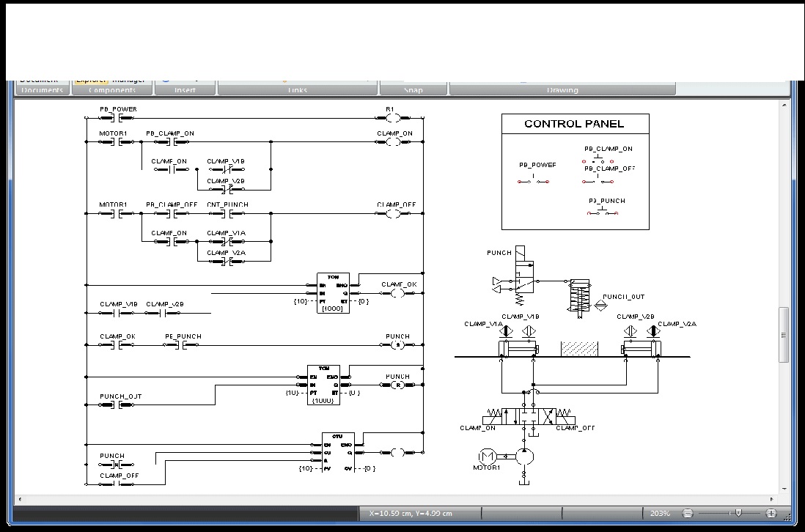The height and width of the screenshot is (532, 805).
Task: Select the CLAMP_V1B contact on timer rung
Action: click(117, 313)
